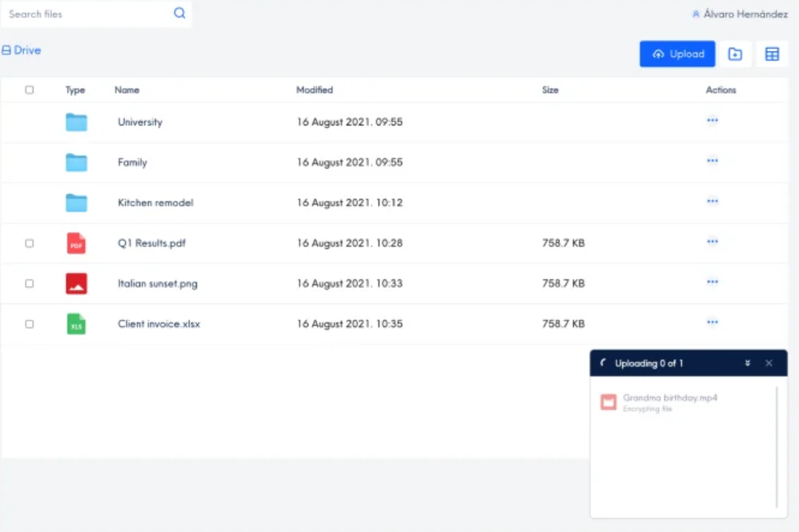Image resolution: width=799 pixels, height=532 pixels.
Task: Check the Client invoice.xlsx row checkbox
Action: 30,323
